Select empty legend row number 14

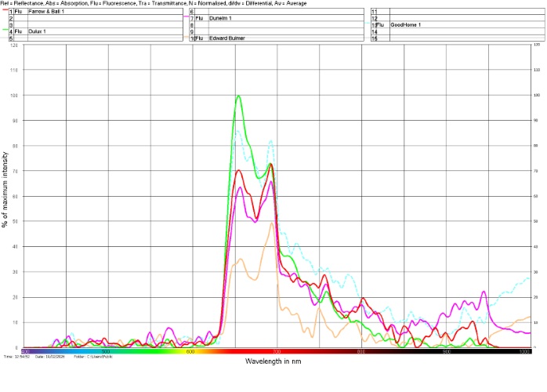458,31
